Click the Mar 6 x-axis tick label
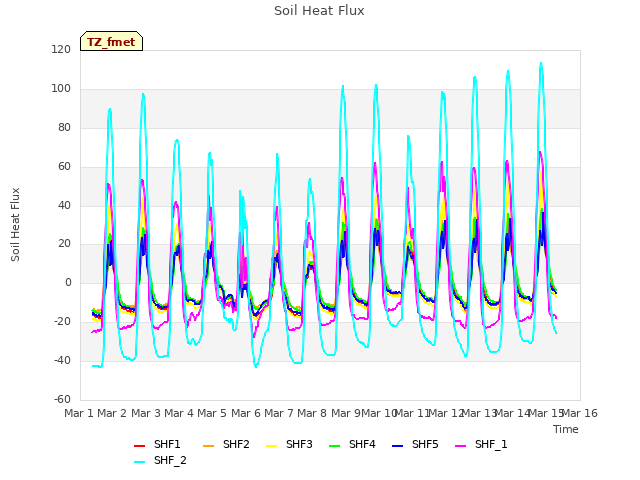Screen dimensions: 640x480 tap(246, 413)
